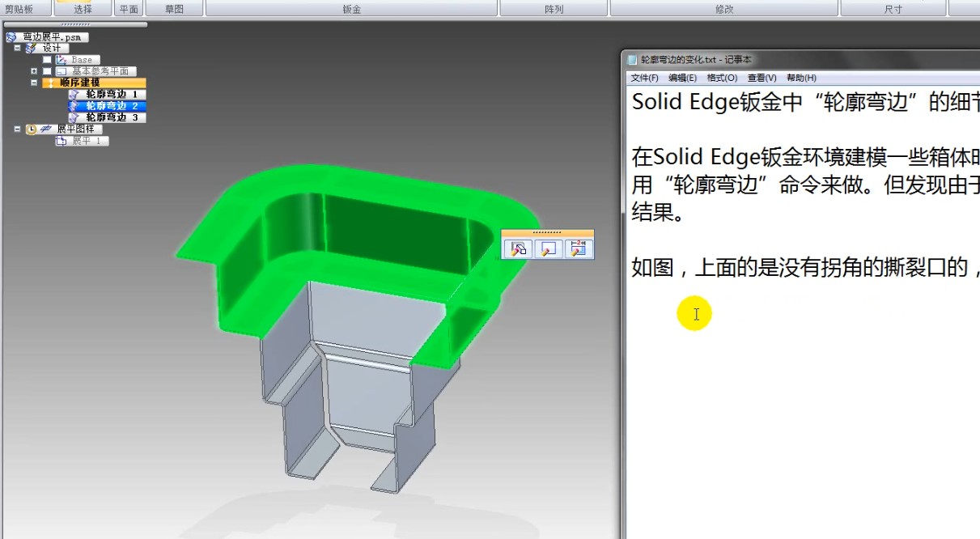Click the Notepad app icon in the title bar
The width and height of the screenshot is (980, 539).
pos(633,59)
